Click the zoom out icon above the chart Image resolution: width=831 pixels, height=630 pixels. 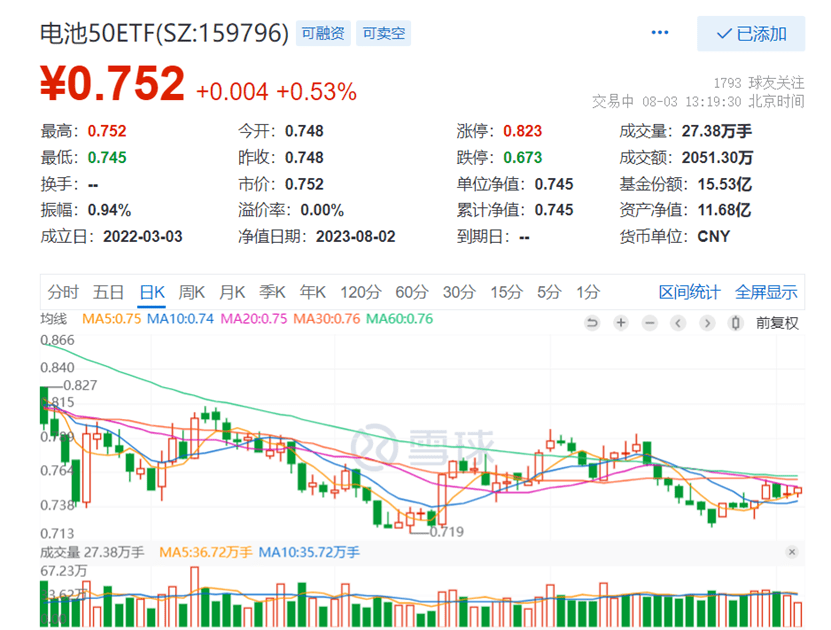pyautogui.click(x=650, y=322)
